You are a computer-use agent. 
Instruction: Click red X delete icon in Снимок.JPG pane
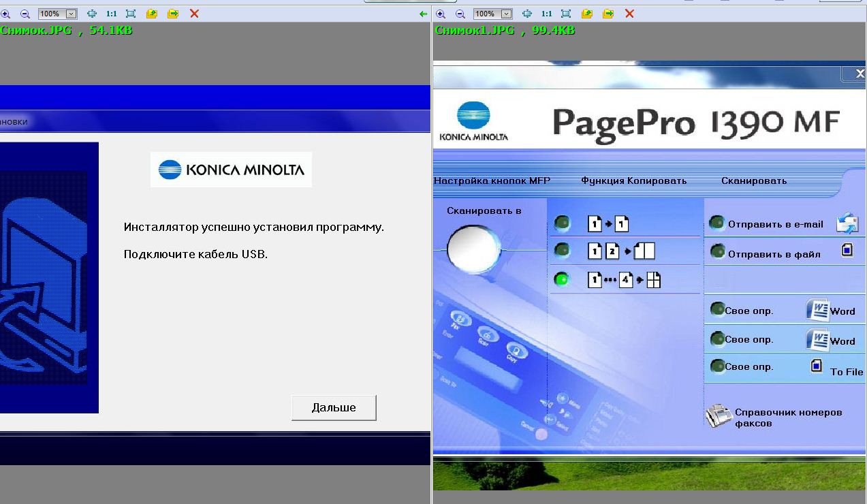194,14
